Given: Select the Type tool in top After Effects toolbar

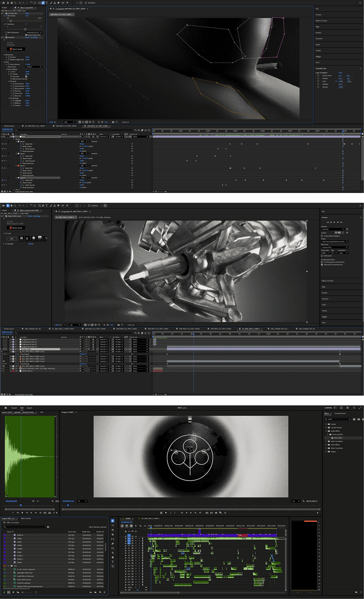Looking at the screenshot, I should click(47, 3).
